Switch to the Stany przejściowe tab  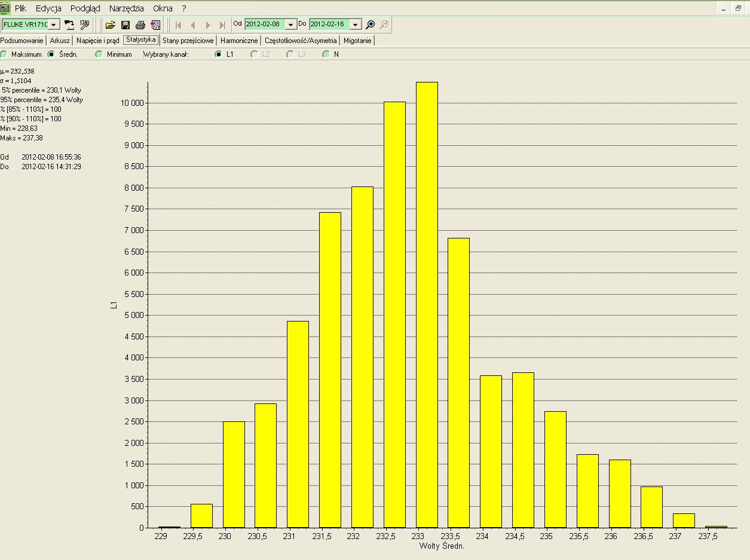(188, 41)
